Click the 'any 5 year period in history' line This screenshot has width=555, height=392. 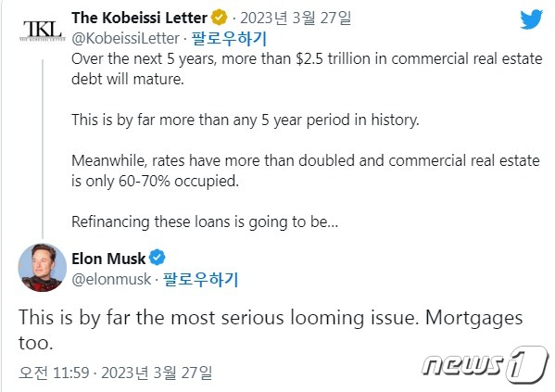(246, 120)
